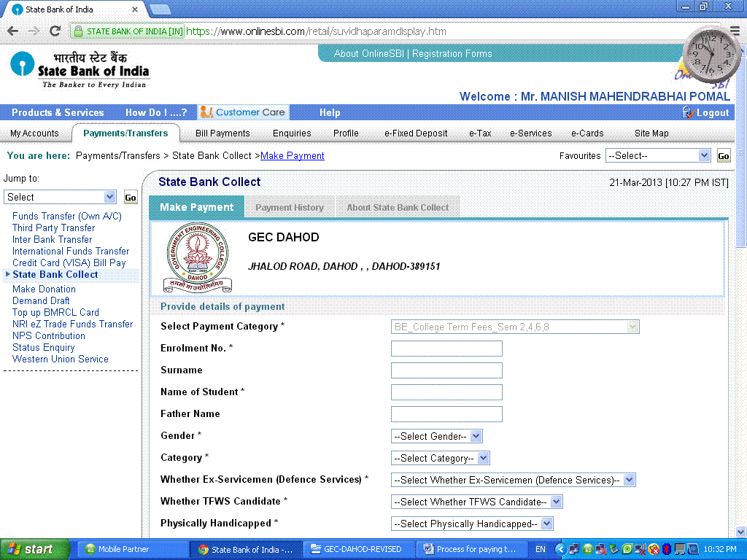Image resolution: width=747 pixels, height=560 pixels.
Task: Switch to the Payment History tab
Action: point(290,207)
